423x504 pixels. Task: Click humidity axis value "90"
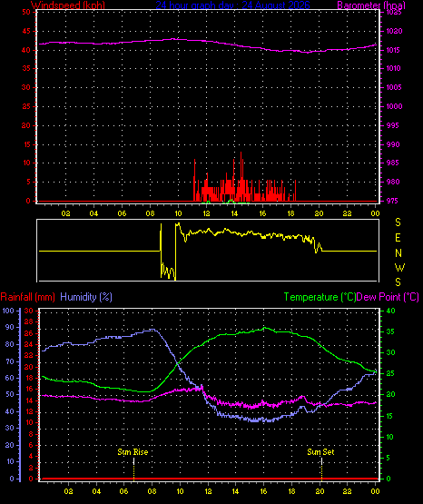pyautogui.click(x=10, y=327)
